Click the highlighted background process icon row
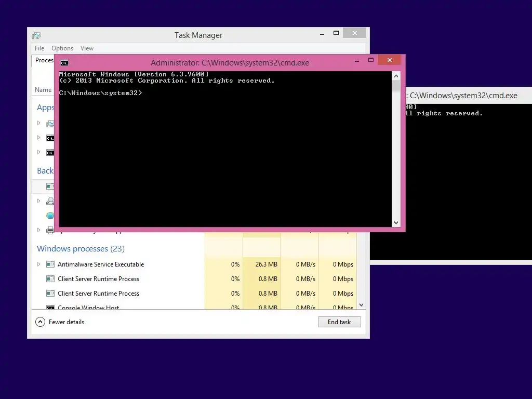The width and height of the screenshot is (532, 399). tap(50, 187)
